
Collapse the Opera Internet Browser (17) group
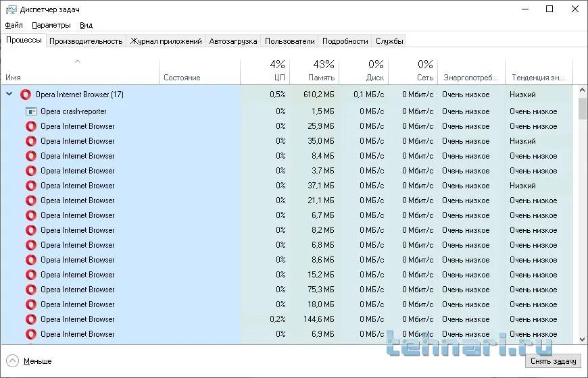click(x=9, y=94)
